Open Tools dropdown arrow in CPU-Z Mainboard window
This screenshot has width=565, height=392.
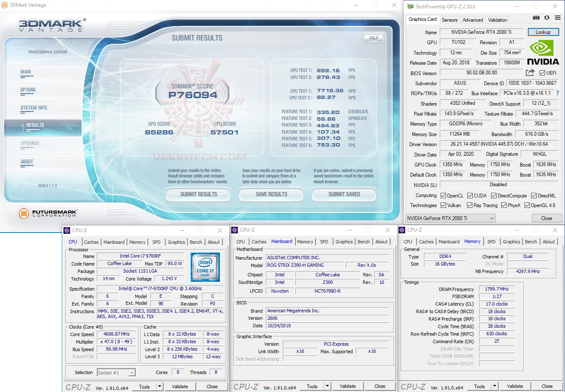click(x=327, y=386)
